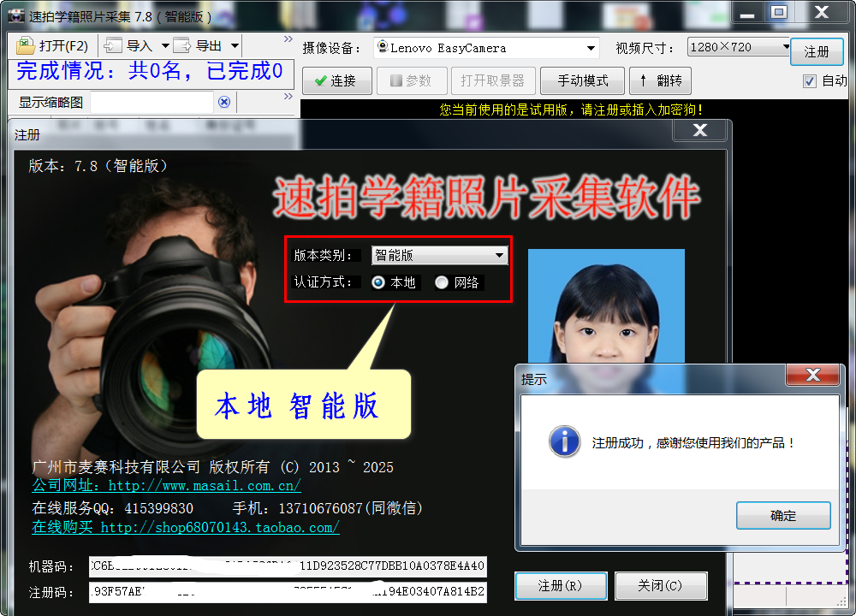This screenshot has height=616, width=856.
Task: Open the 在线购买 taobao shop link
Action: coord(186,527)
